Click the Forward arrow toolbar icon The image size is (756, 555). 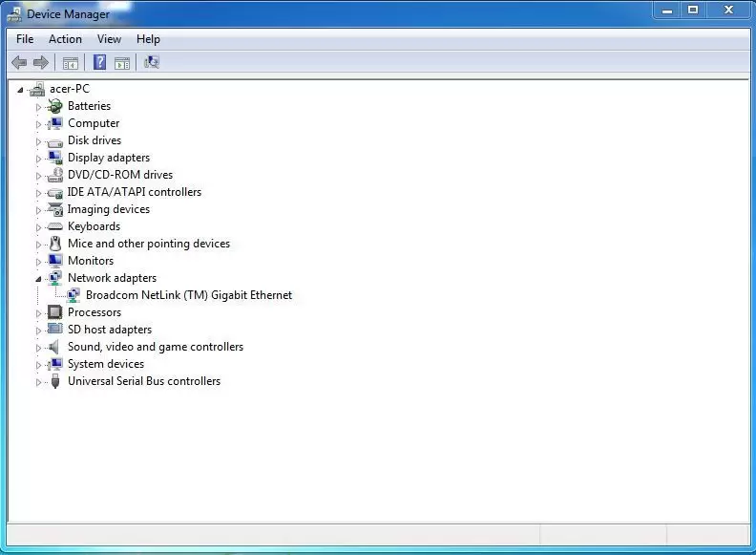(x=41, y=62)
